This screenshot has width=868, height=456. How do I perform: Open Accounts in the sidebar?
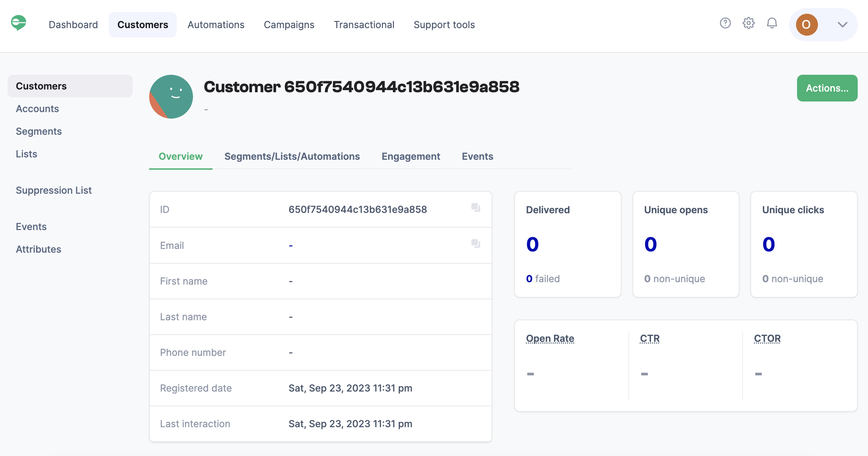(37, 109)
